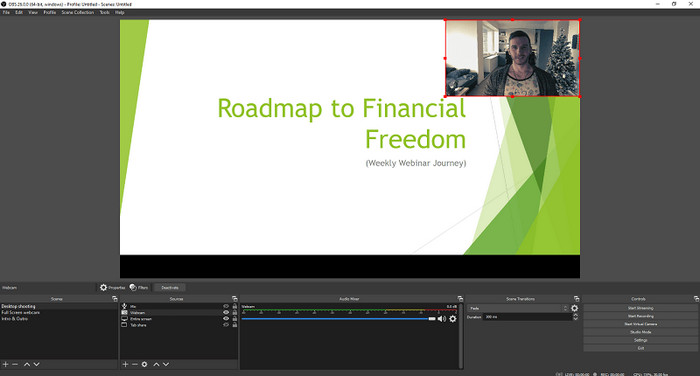Click Start Streaming
The image size is (700, 376).
[640, 308]
